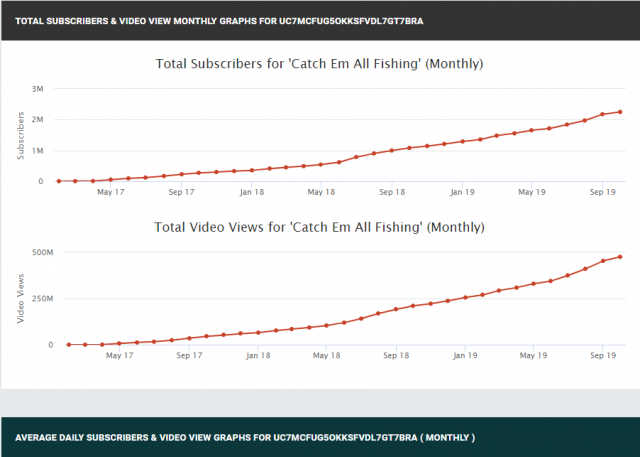Click 'Sep 18' label under the Video Views chart

point(396,355)
